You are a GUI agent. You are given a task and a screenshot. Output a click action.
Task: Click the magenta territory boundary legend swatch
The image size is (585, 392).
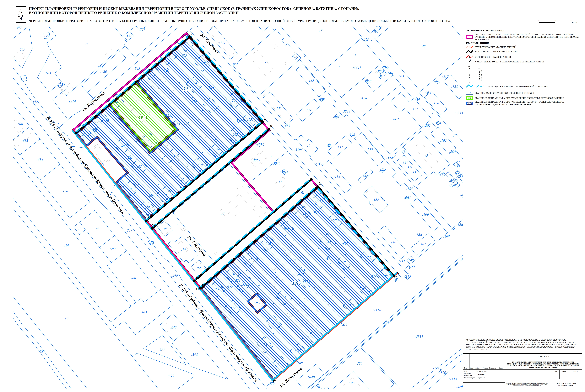[x=469, y=37]
